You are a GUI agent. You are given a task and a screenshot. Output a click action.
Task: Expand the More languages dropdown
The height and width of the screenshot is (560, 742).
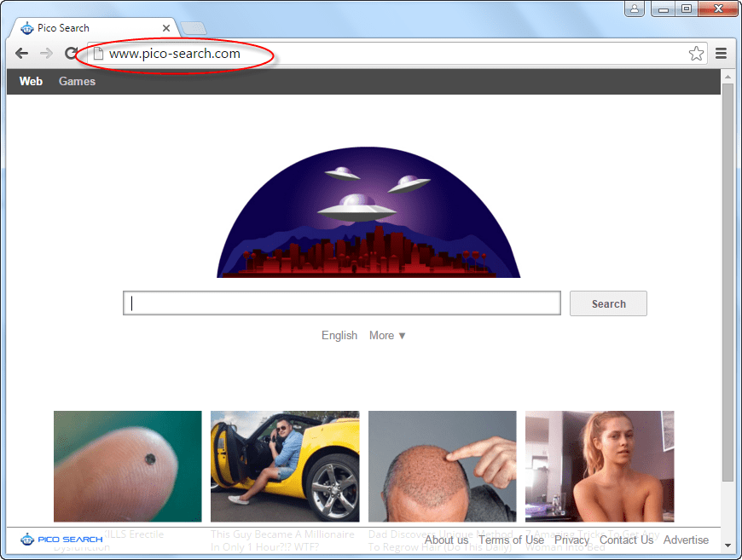tap(387, 335)
